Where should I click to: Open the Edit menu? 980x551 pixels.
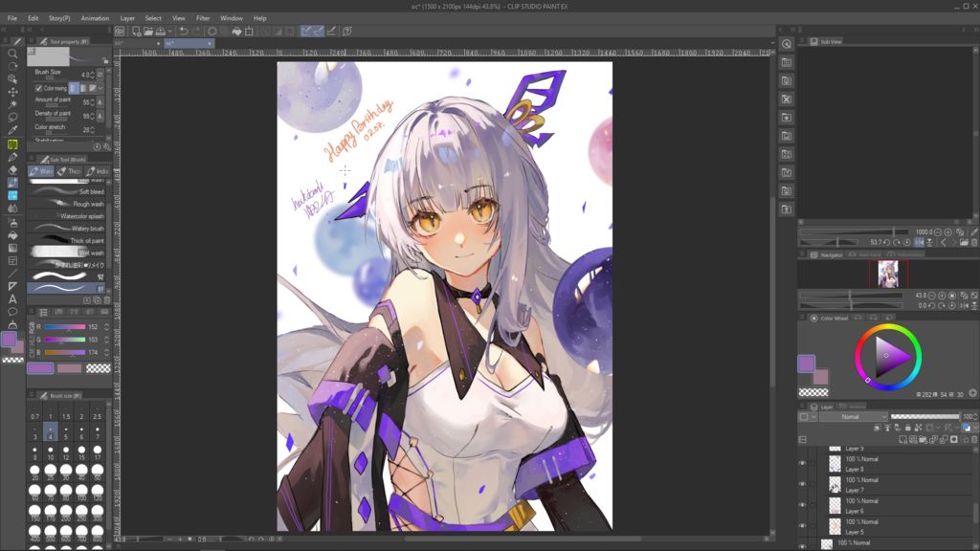33,18
